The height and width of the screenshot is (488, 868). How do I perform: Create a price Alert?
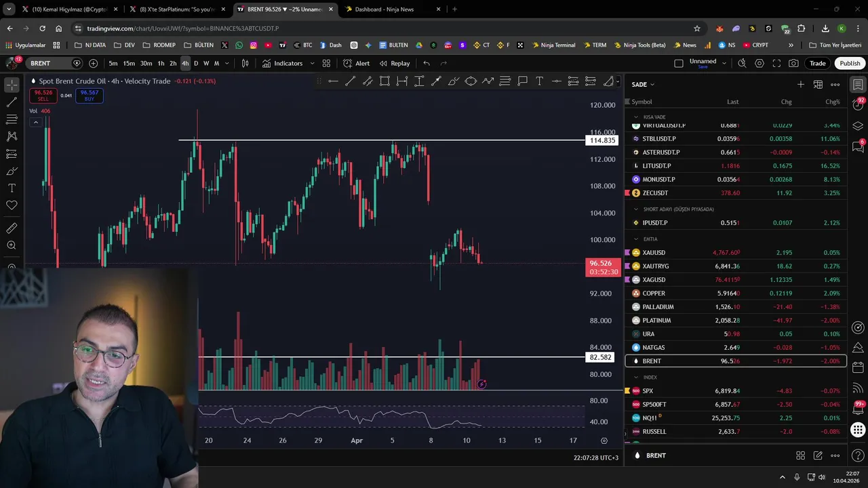(x=356, y=63)
